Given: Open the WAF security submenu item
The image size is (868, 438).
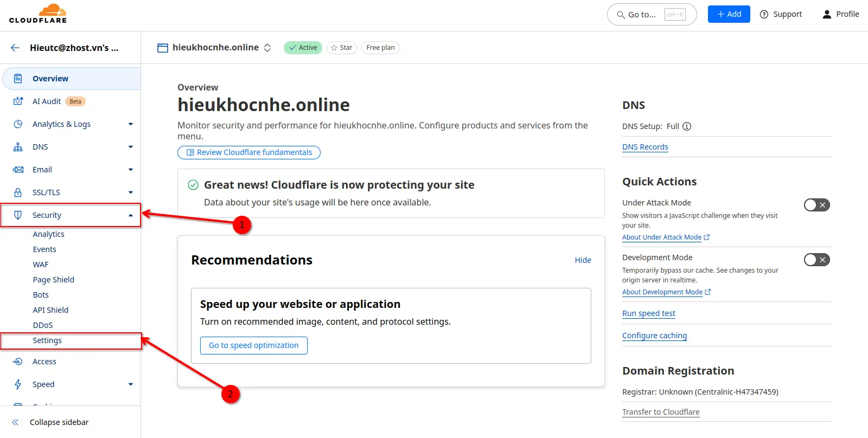Looking at the screenshot, I should [x=41, y=265].
